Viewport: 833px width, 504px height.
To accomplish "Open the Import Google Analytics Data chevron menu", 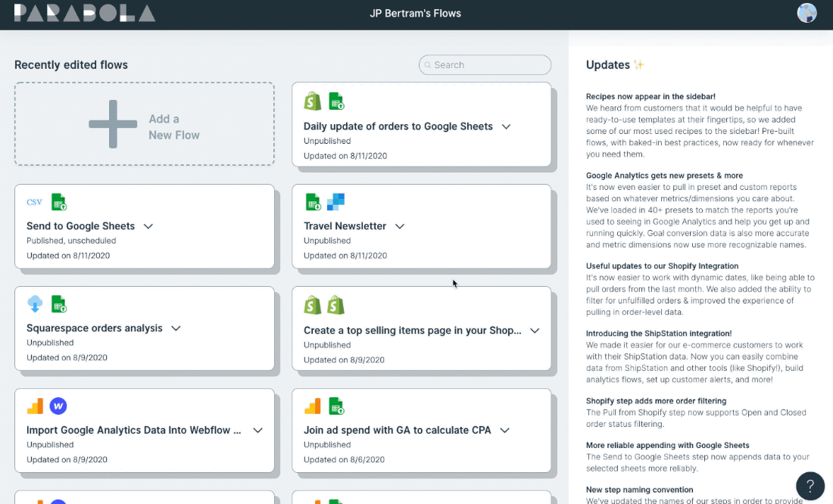I will click(x=257, y=430).
